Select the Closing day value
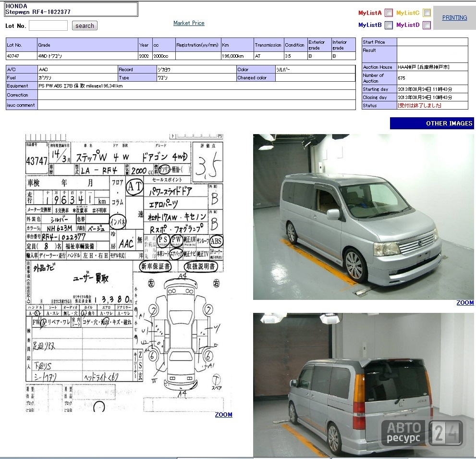The height and width of the screenshot is (459, 476). 425,98
